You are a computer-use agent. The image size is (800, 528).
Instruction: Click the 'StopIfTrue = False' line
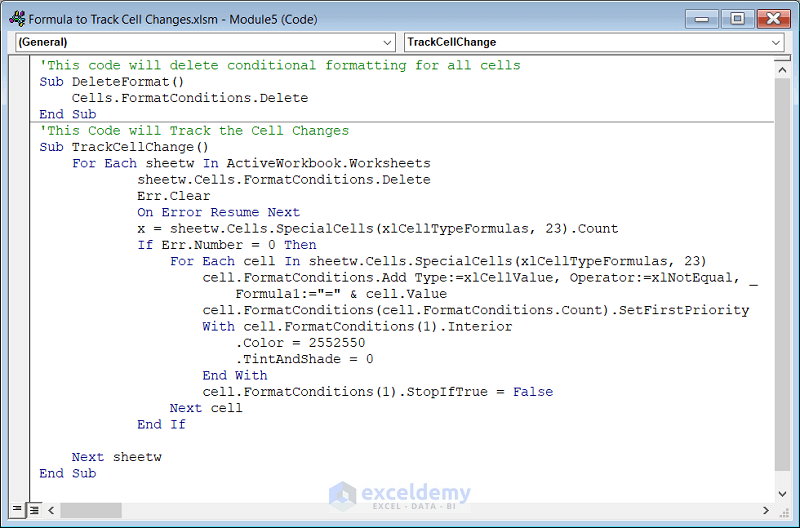point(378,392)
